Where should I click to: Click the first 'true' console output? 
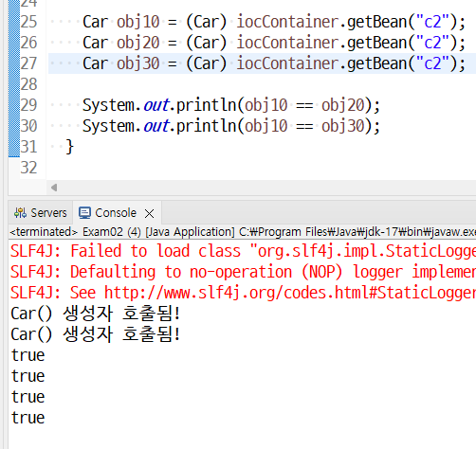click(x=27, y=355)
